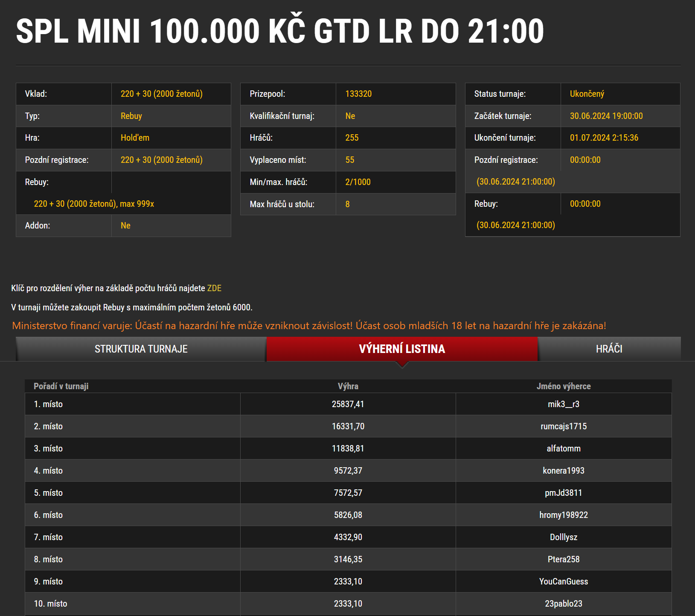695x616 pixels.
Task: Select konera1993 in winner column
Action: (563, 471)
